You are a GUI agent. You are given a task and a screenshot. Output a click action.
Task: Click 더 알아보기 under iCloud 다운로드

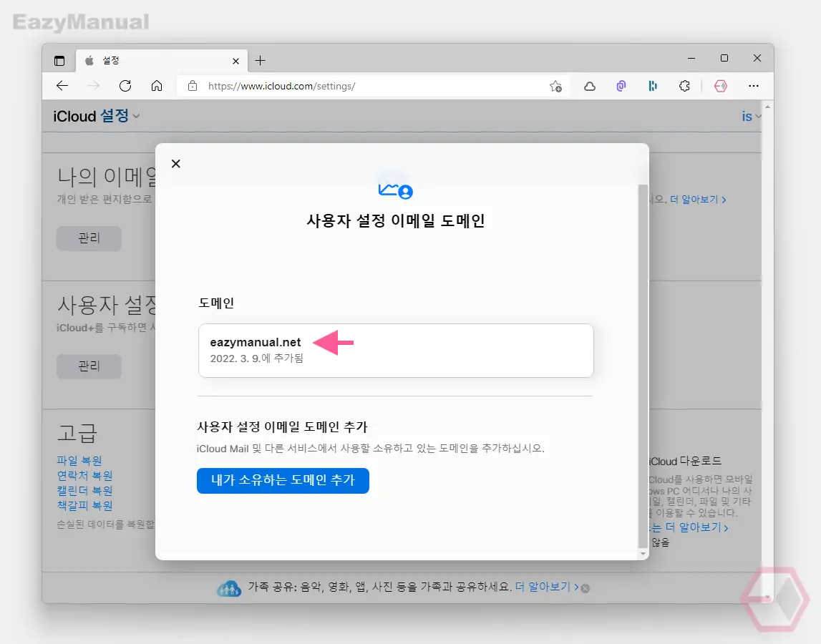click(697, 527)
